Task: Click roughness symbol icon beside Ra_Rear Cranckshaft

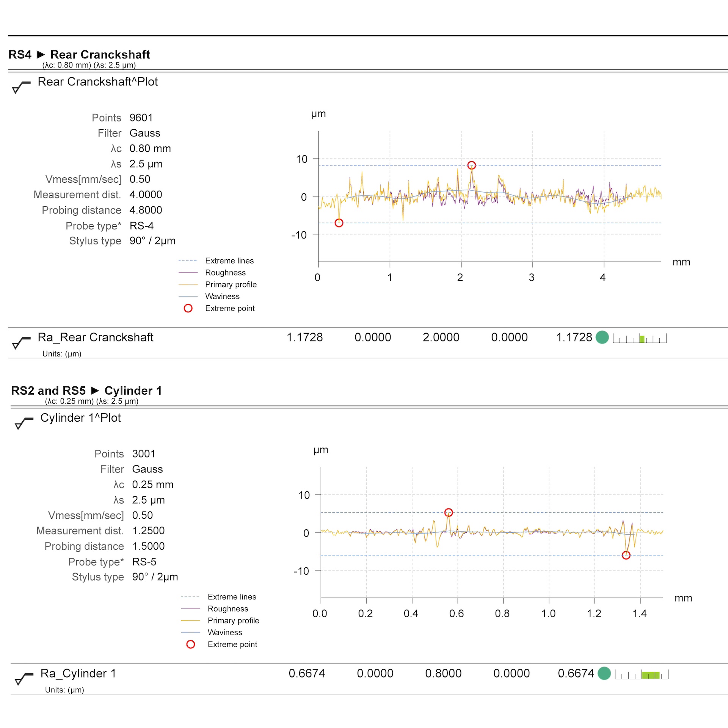Action: click(x=21, y=342)
